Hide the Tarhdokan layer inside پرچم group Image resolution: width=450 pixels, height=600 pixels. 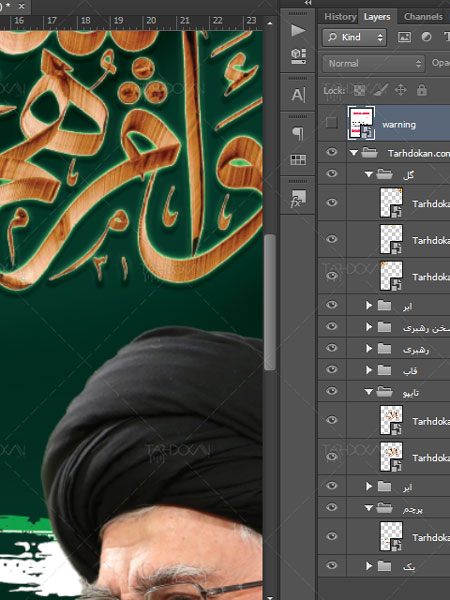tap(331, 536)
